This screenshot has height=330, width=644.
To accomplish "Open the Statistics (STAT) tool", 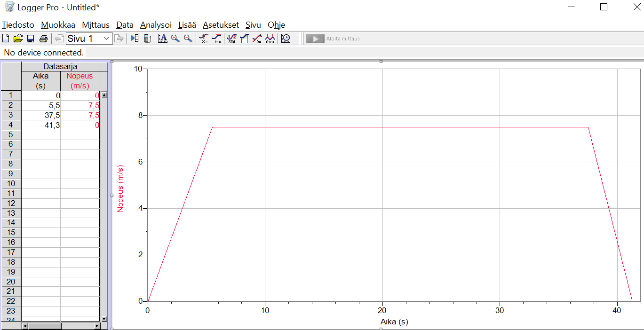I will point(231,39).
